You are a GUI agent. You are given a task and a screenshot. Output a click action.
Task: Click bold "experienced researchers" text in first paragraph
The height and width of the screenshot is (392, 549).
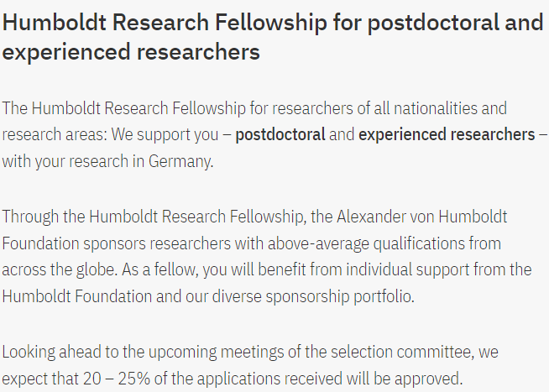[x=447, y=134]
